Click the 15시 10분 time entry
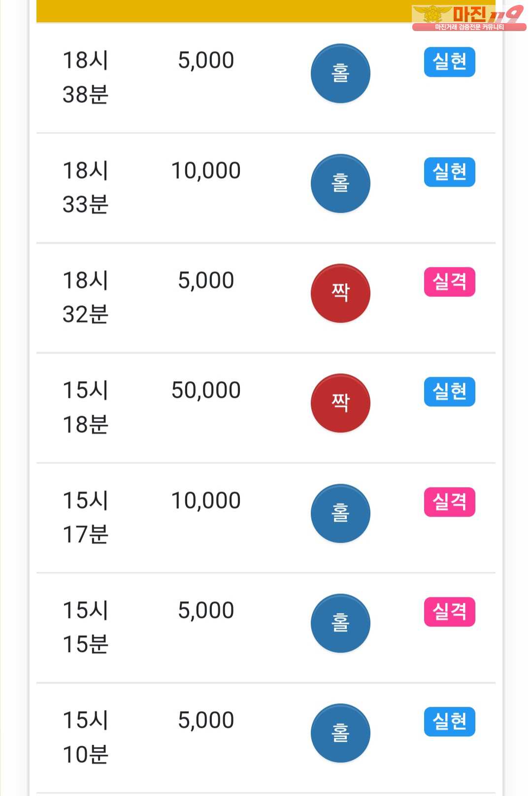532x796 pixels. point(85,737)
